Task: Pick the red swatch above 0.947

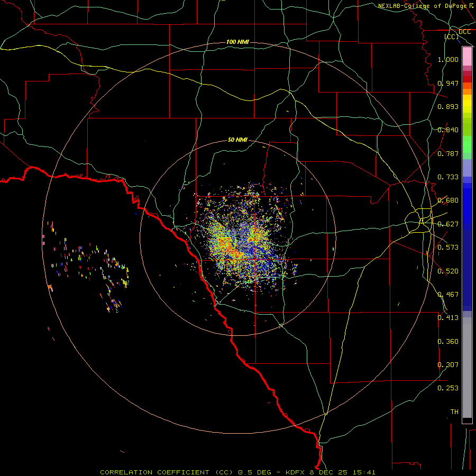Action: (x=467, y=79)
